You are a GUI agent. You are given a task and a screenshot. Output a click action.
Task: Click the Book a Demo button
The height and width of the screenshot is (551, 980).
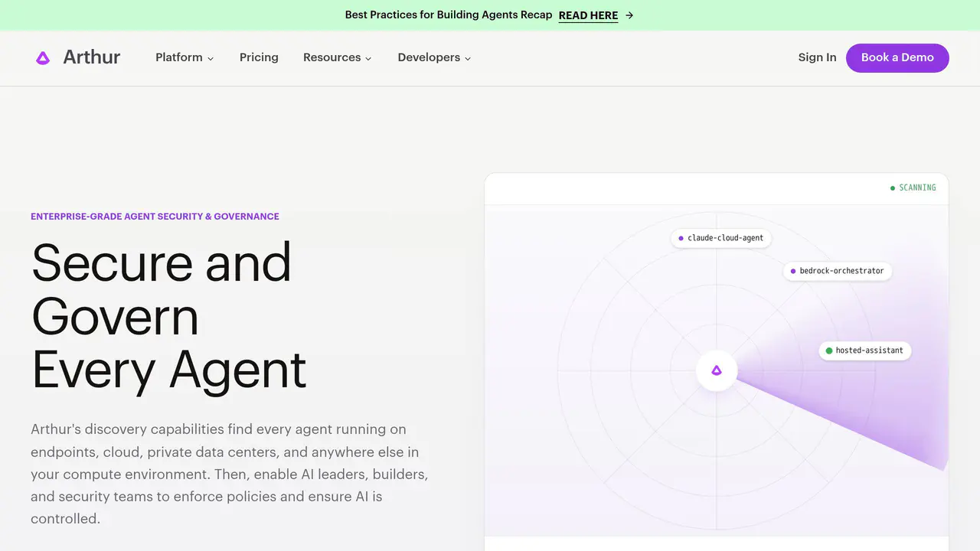tap(897, 57)
